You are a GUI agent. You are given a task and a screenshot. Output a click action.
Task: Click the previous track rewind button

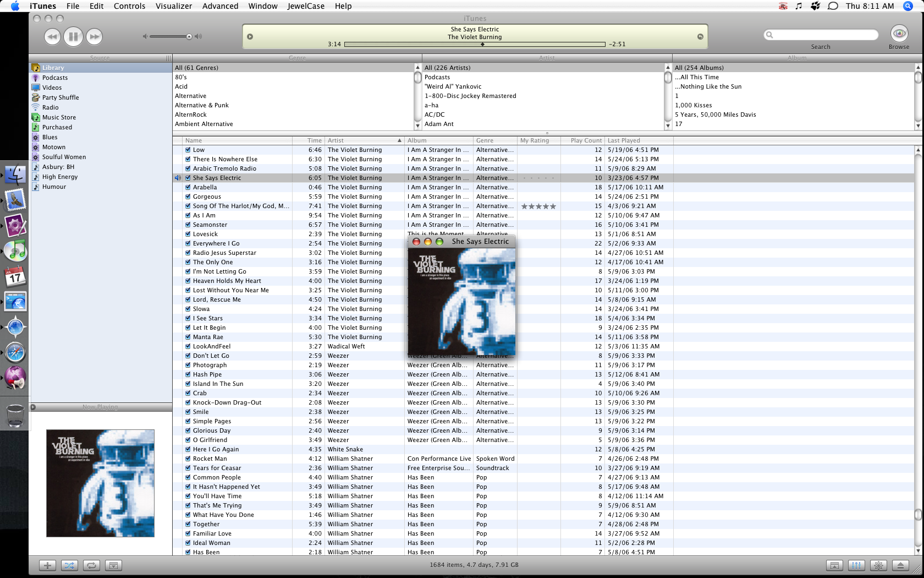[x=52, y=37]
